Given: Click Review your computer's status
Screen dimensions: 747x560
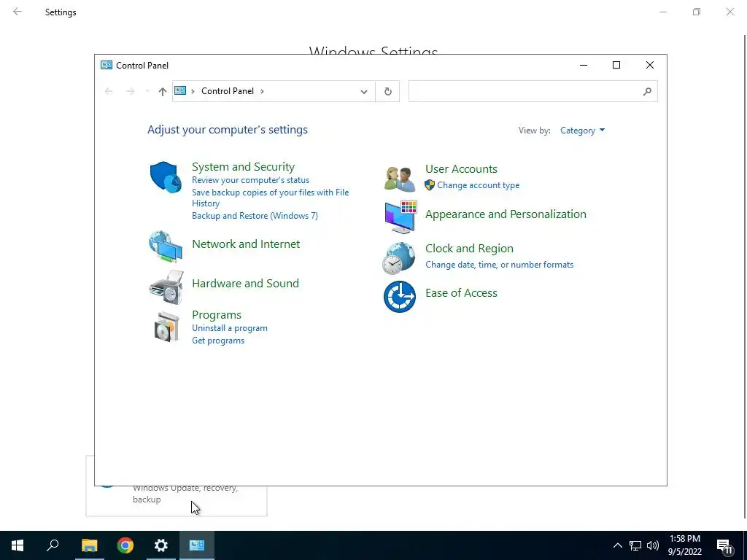Looking at the screenshot, I should (x=251, y=180).
